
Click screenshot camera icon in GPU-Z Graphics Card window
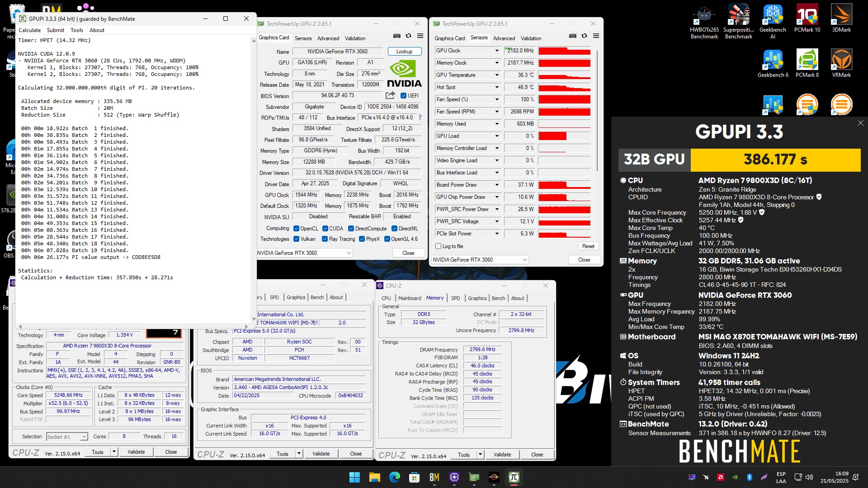click(396, 36)
